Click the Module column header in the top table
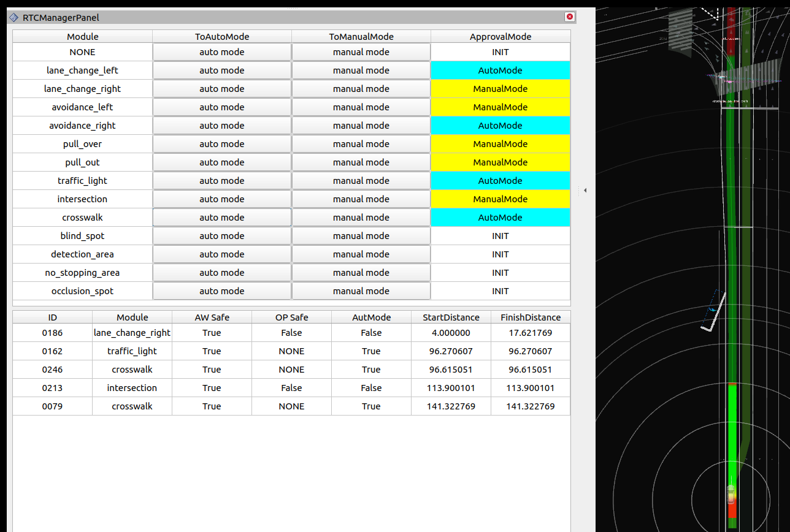Screen dimensions: 790x532 [x=82, y=36]
